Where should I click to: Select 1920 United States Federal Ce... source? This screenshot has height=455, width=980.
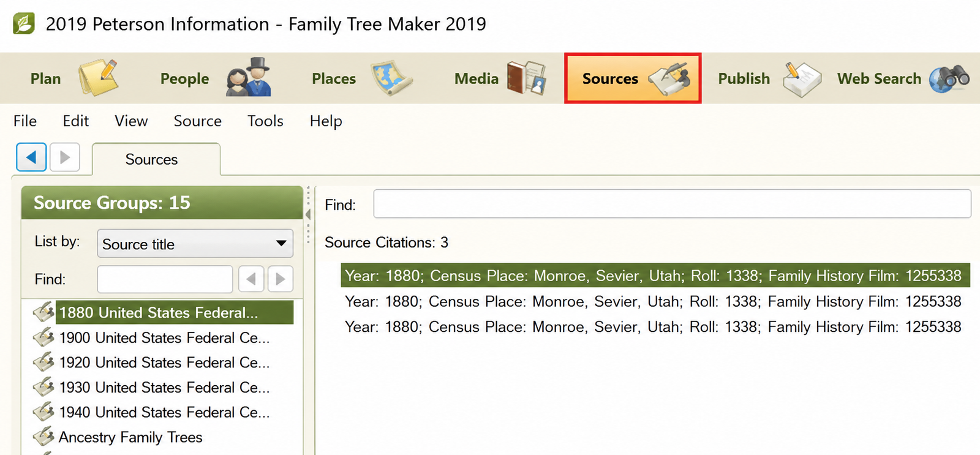[164, 363]
